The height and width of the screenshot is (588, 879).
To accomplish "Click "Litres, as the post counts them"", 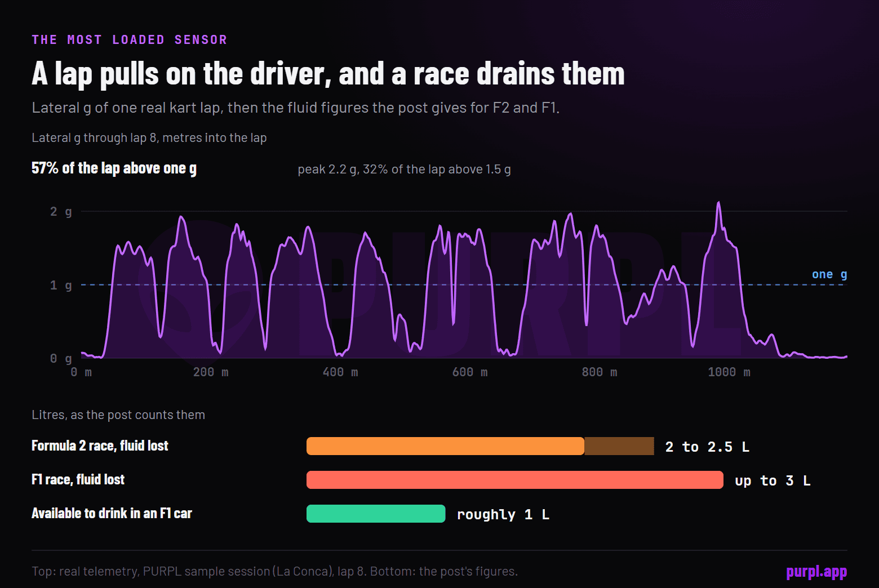I will (x=118, y=415).
